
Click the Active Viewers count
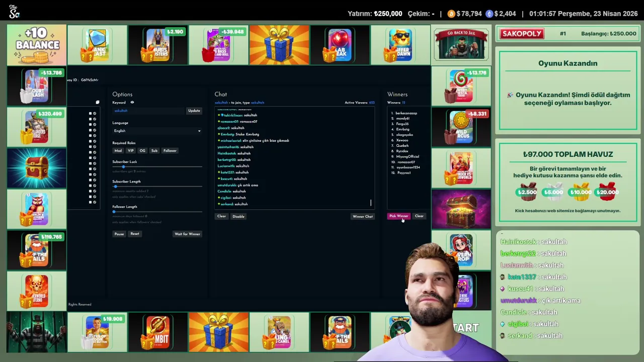[360, 103]
